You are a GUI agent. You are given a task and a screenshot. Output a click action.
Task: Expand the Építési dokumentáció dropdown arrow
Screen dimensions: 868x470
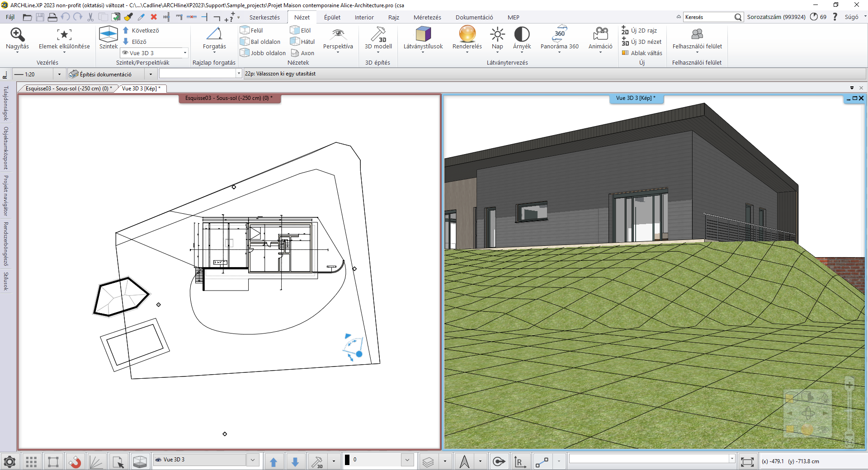[151, 75]
